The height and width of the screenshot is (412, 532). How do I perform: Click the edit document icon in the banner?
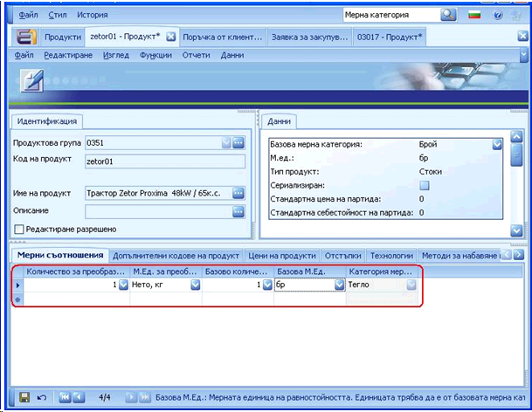[32, 80]
